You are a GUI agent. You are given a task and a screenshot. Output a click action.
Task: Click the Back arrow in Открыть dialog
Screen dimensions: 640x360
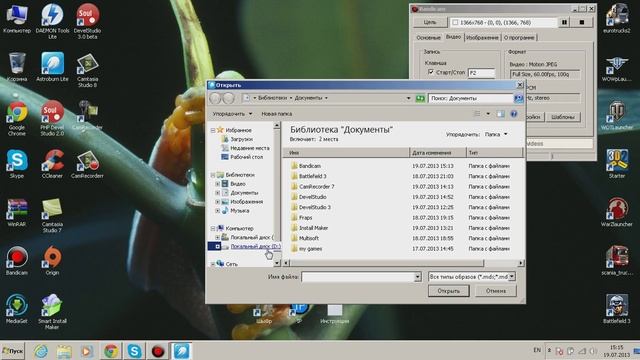point(215,98)
